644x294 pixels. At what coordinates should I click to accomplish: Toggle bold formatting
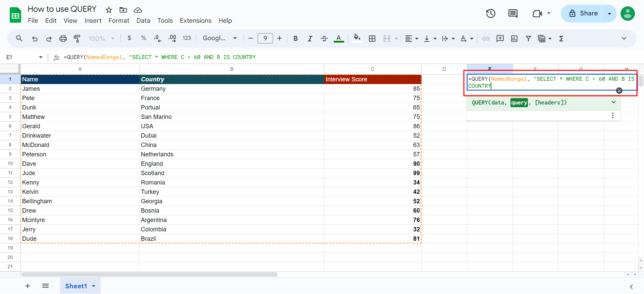296,39
